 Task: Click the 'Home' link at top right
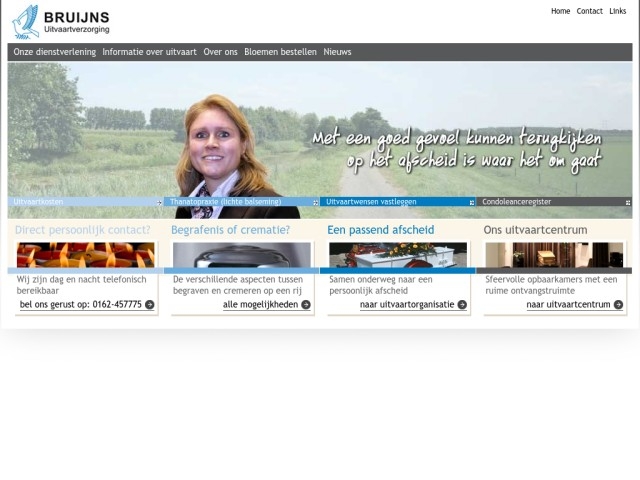pyautogui.click(x=560, y=11)
